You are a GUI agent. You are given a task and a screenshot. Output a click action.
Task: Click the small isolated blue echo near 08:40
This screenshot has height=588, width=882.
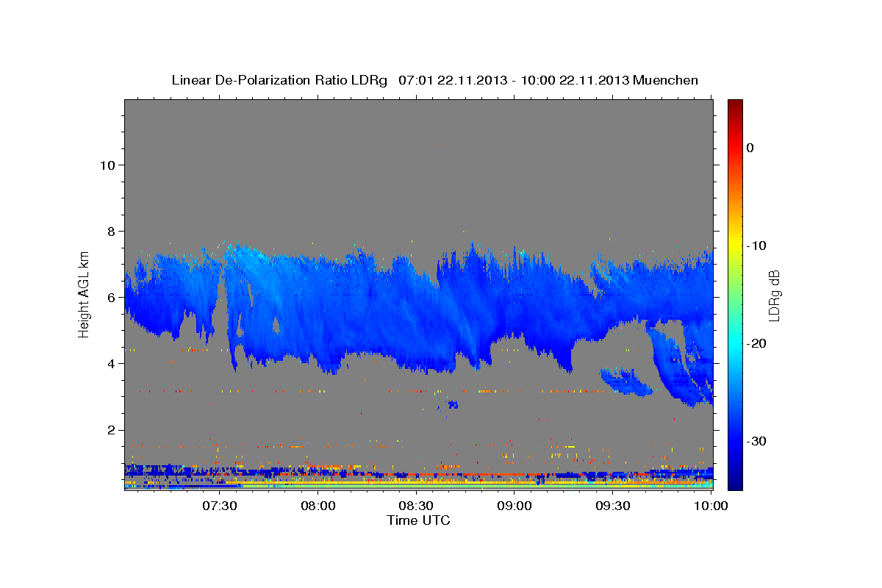(x=452, y=405)
